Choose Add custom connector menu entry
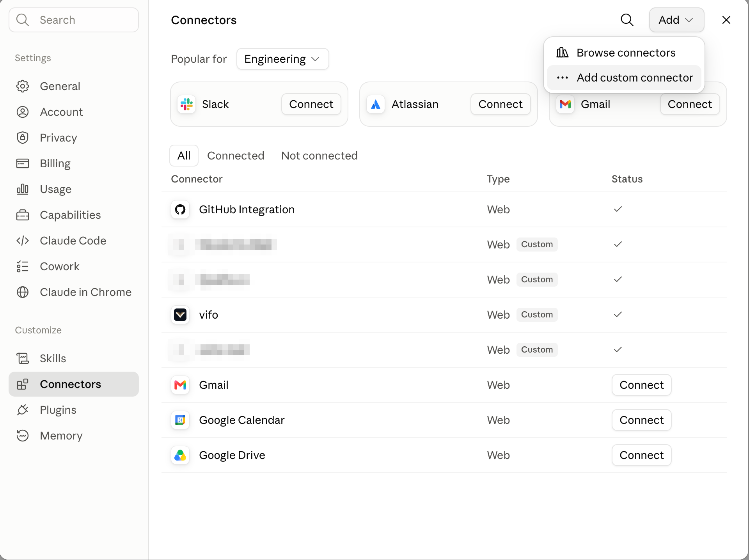This screenshot has height=560, width=749. (x=624, y=78)
